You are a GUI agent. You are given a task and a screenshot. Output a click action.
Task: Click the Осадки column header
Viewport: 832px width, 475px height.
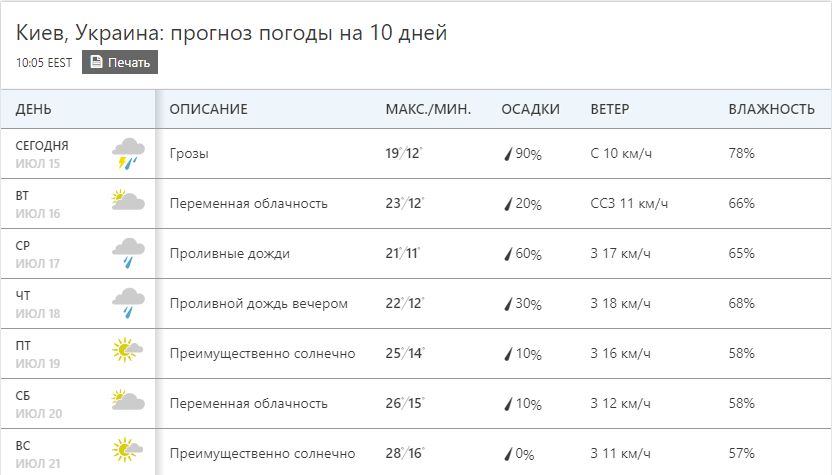pos(530,109)
